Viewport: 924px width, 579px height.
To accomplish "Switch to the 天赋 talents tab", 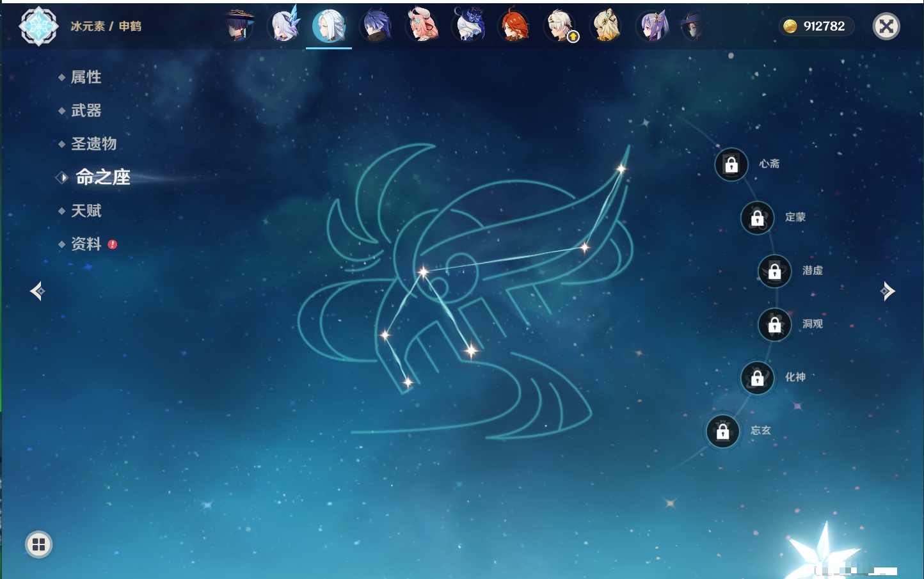I will [x=86, y=210].
